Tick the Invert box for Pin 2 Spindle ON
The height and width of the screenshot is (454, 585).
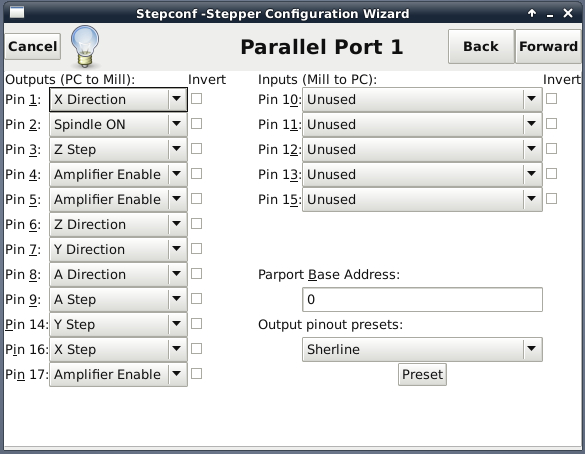(196, 124)
